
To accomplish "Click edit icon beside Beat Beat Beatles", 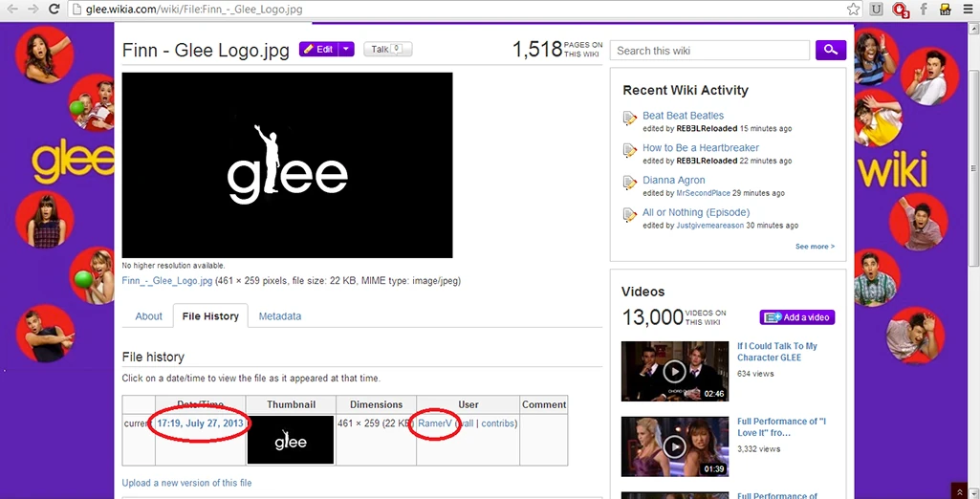I will pyautogui.click(x=630, y=118).
